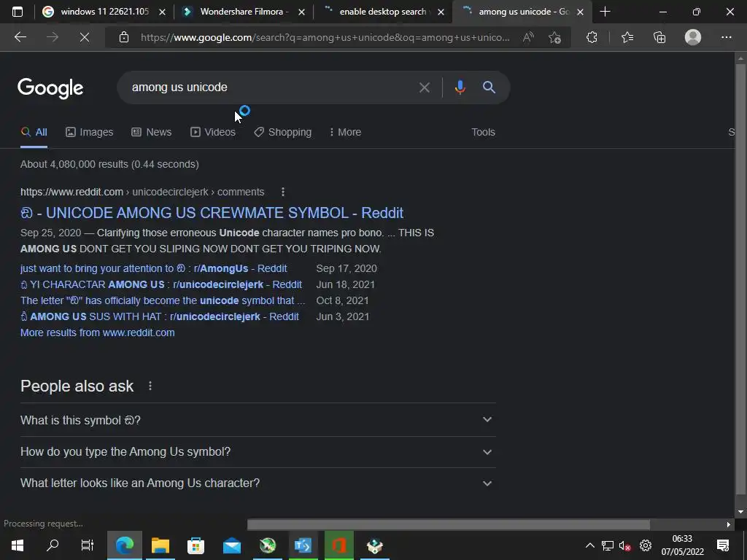Select the Shopping results tab
Image resolution: width=747 pixels, height=560 pixels.
282,132
